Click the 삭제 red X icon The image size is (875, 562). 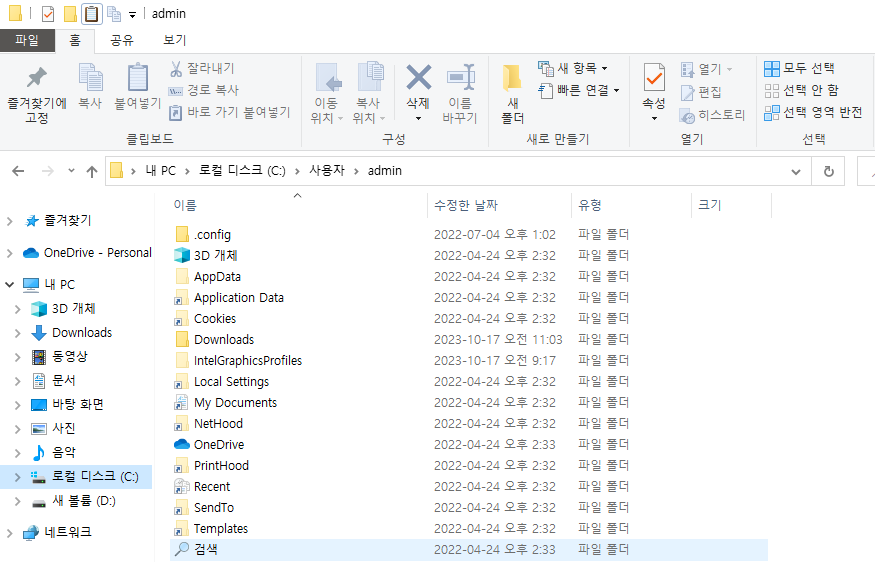(x=419, y=77)
